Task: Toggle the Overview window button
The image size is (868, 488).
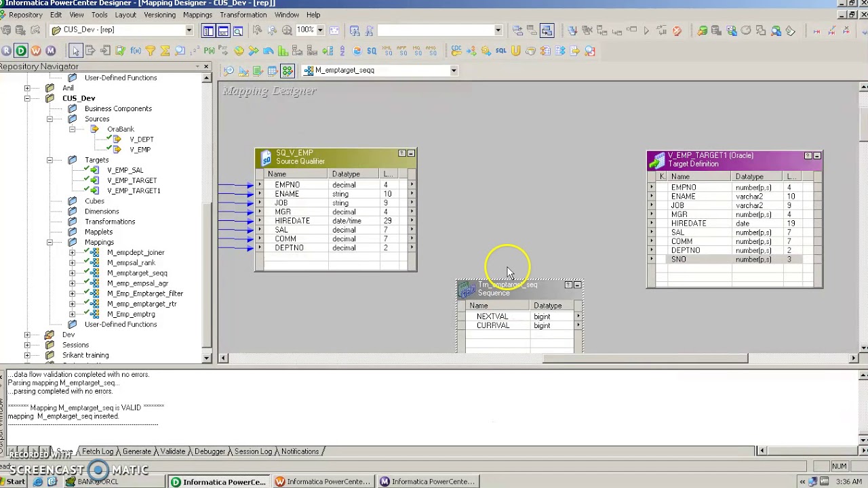Action: point(238,30)
